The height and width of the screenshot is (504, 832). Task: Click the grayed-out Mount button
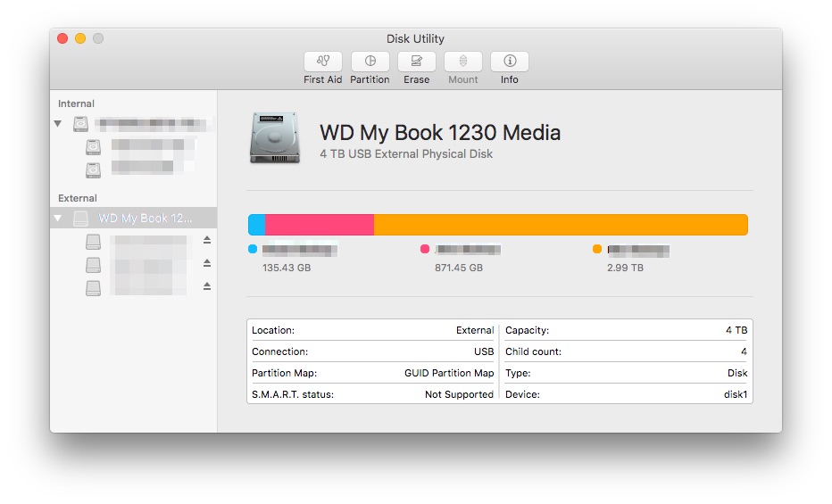coord(463,62)
